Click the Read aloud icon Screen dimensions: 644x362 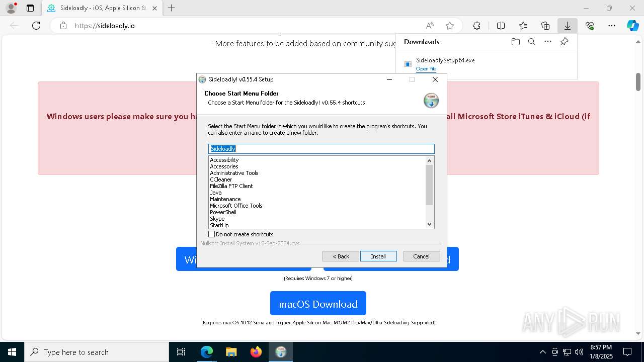430,26
